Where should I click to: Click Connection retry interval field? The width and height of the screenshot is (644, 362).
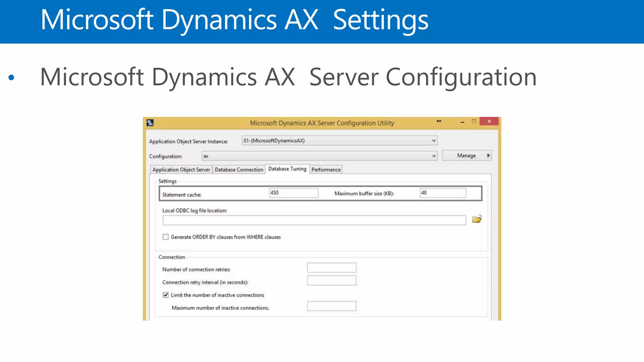point(332,281)
